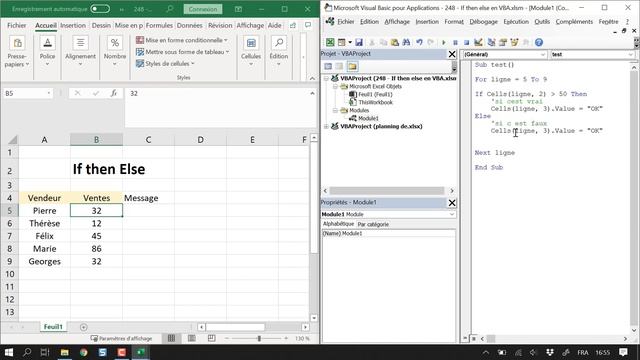Run the macro with the play icon

[x=444, y=42]
